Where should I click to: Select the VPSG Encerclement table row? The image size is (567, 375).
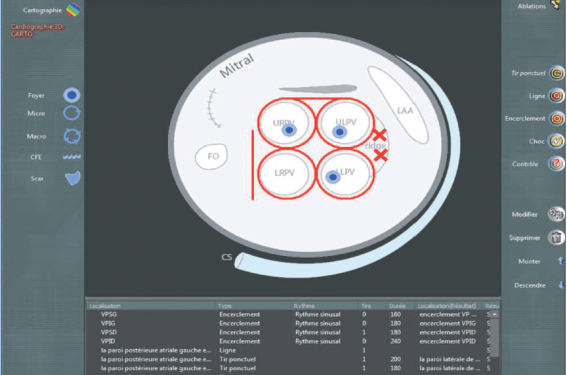click(289, 315)
